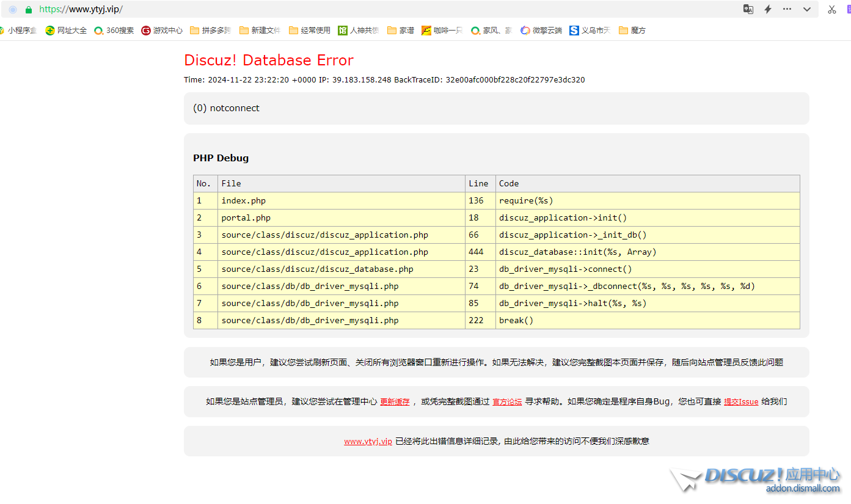Expand the address bar dropdown chevron

pos(807,9)
